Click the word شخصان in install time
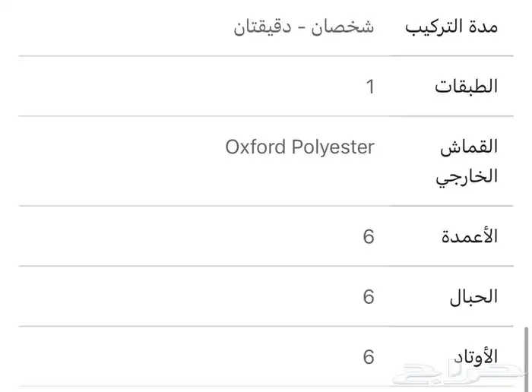Viewport: 532px width, 392px height. click(x=342, y=27)
